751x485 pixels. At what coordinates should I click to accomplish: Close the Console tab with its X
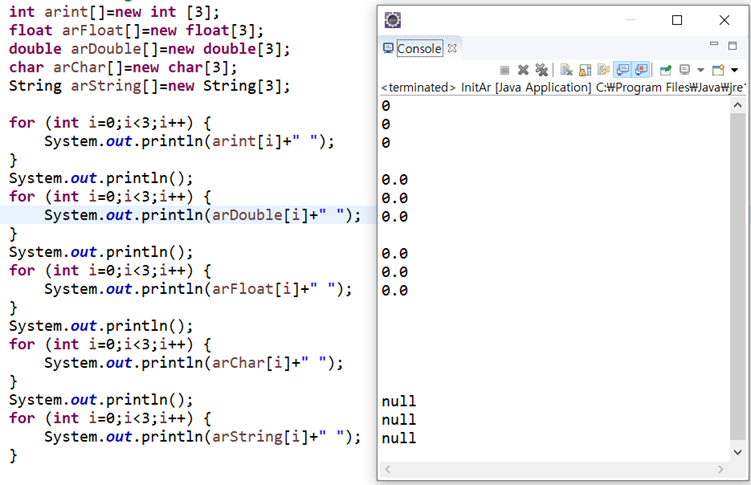(x=452, y=48)
